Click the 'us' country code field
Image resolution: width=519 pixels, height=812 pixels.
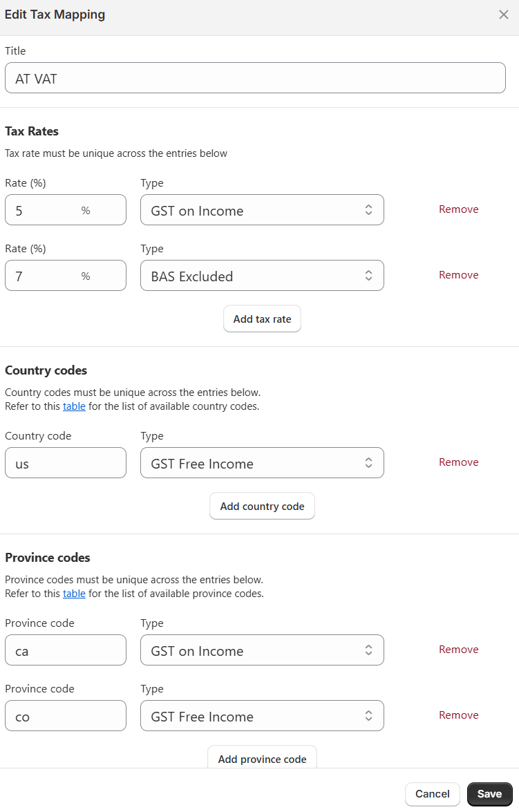[65, 463]
